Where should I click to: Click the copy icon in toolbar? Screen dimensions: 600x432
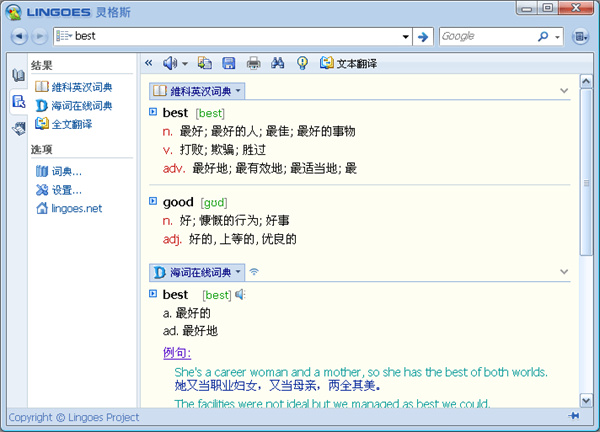tap(205, 63)
